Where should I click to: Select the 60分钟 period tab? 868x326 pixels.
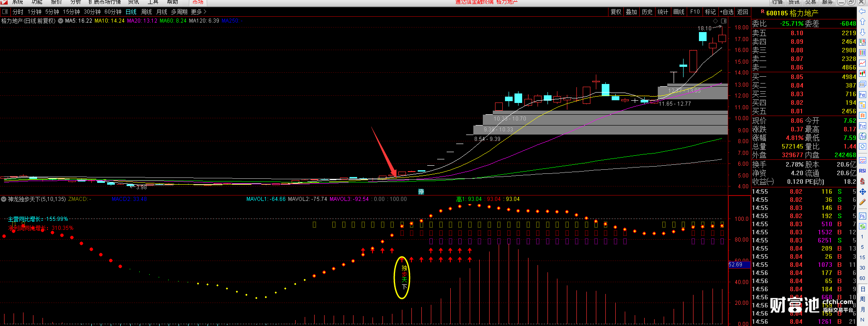[x=113, y=12]
